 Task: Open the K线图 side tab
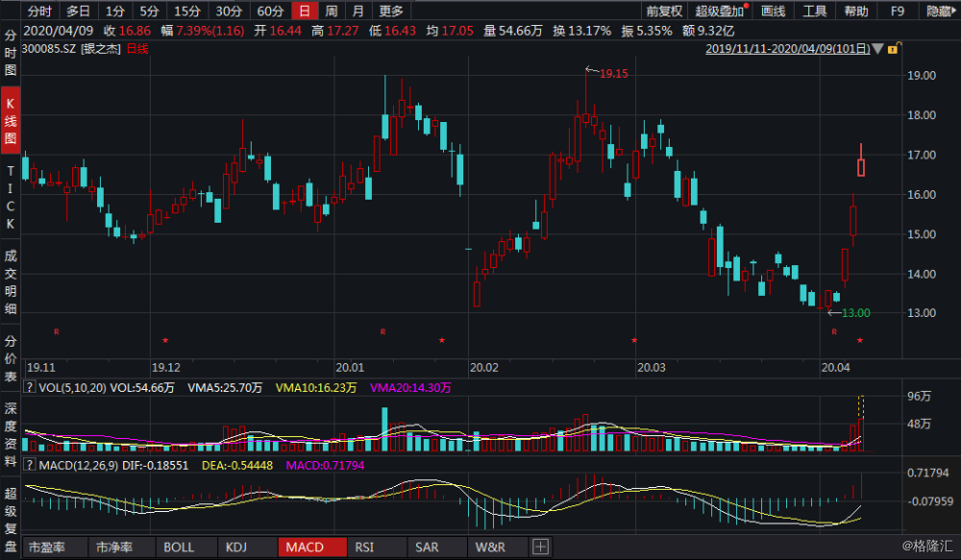[x=11, y=120]
